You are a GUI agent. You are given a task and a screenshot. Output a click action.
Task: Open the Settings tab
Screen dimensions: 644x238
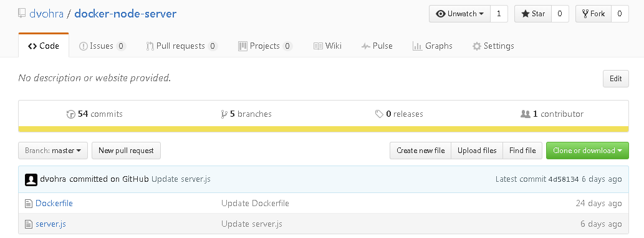(x=493, y=46)
